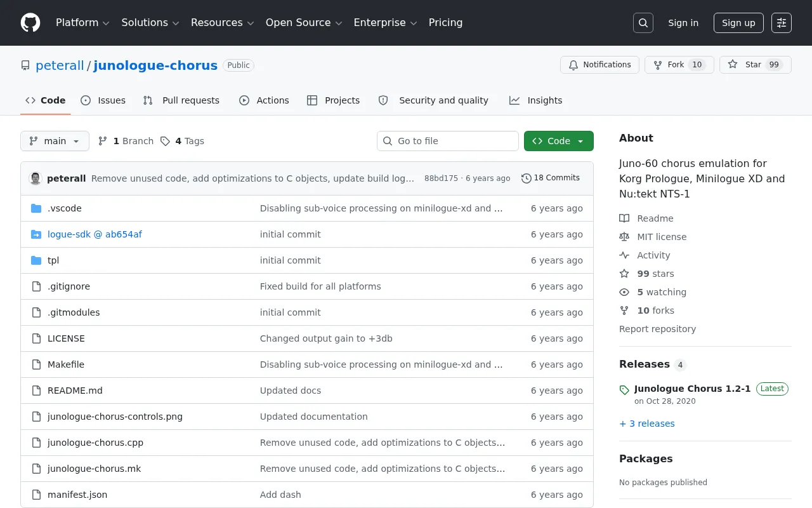Click the junologue-chorus.cpp file icon
Screen dimensions: 812x508
[36, 443]
